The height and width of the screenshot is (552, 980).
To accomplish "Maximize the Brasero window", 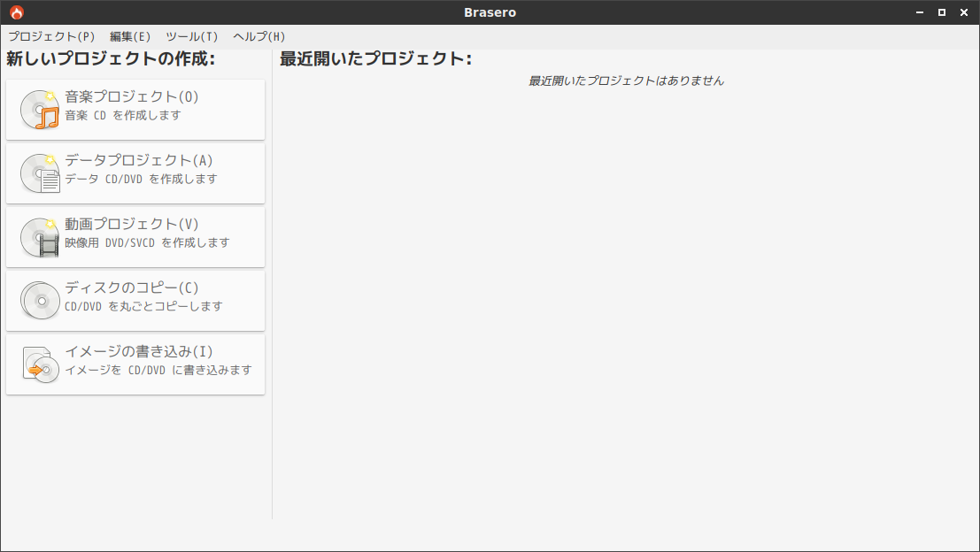I will tap(942, 12).
